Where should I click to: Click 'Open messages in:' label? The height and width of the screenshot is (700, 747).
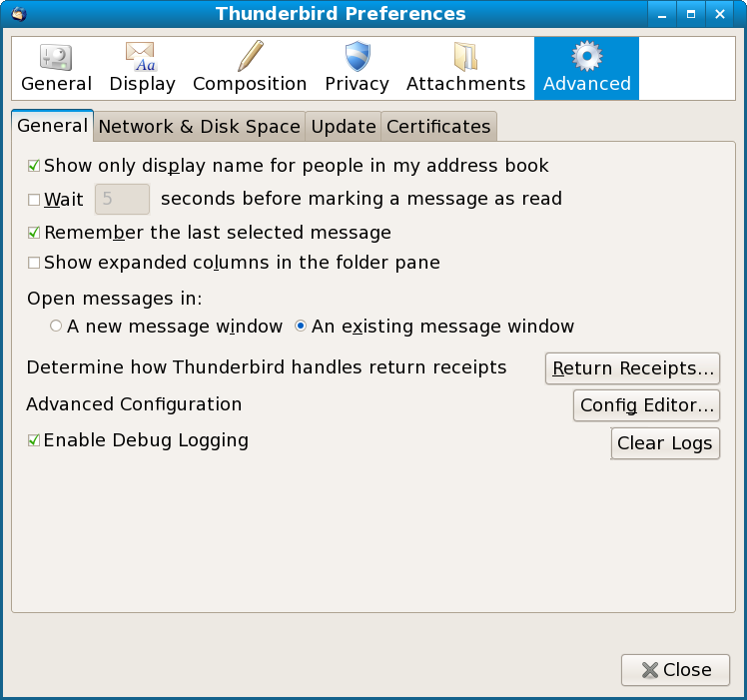click(114, 299)
